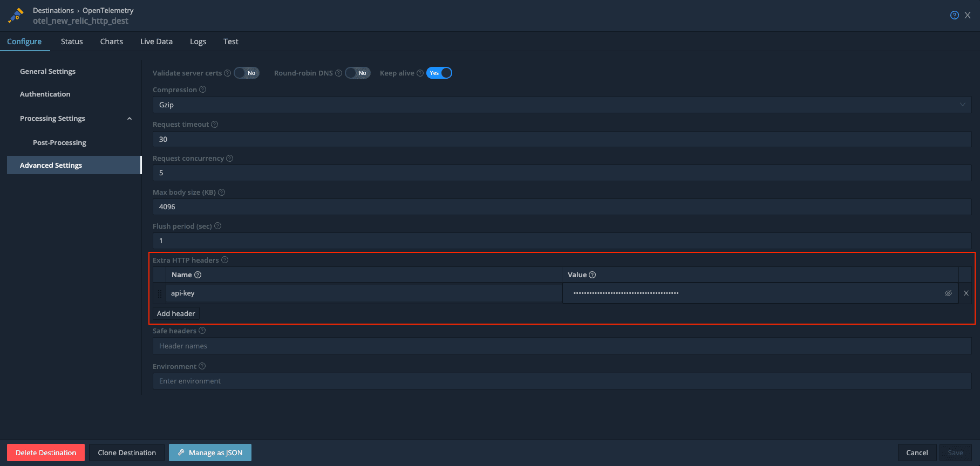Click help icon beside Extra HTTP headers

pos(224,260)
